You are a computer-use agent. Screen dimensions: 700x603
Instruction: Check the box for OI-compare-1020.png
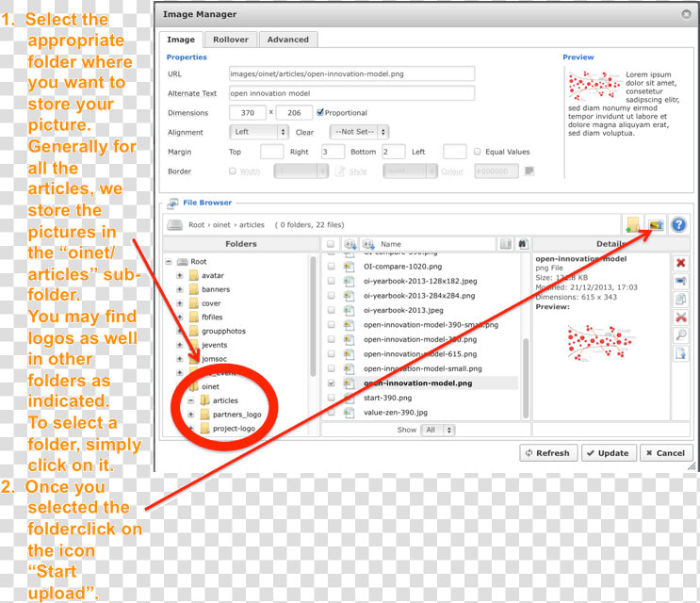pyautogui.click(x=331, y=267)
